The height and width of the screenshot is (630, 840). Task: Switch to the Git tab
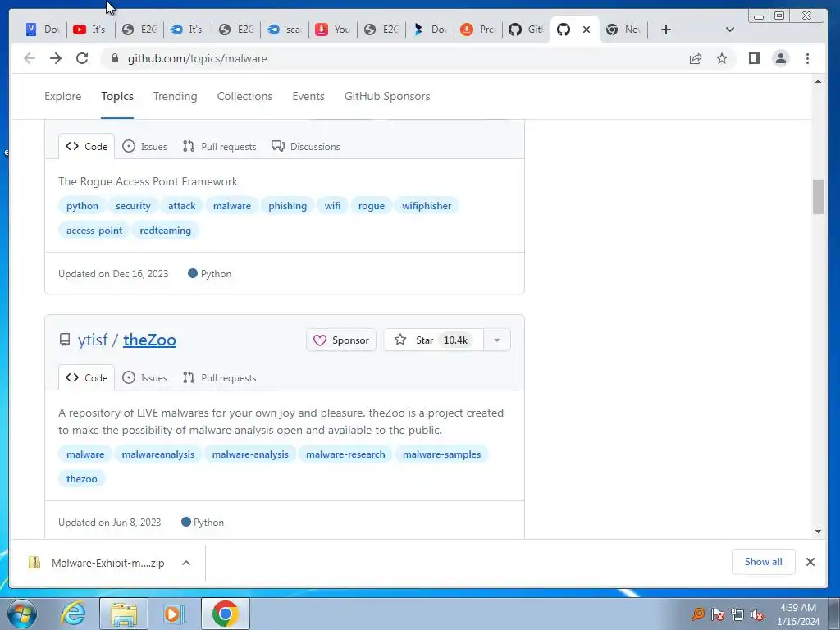526,30
